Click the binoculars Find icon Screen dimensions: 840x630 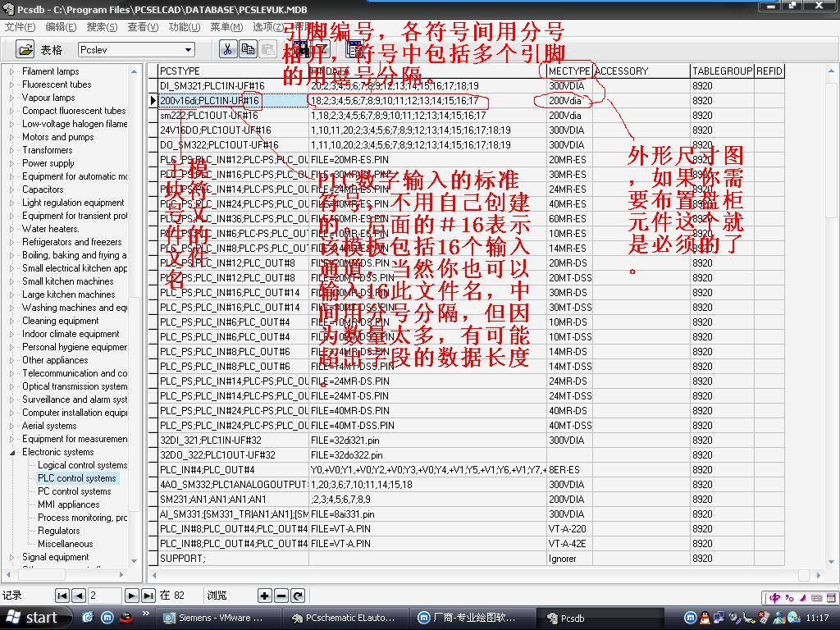click(x=301, y=49)
